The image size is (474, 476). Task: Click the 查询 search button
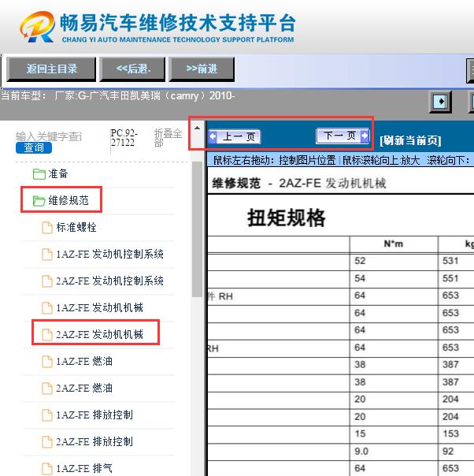[x=34, y=148]
